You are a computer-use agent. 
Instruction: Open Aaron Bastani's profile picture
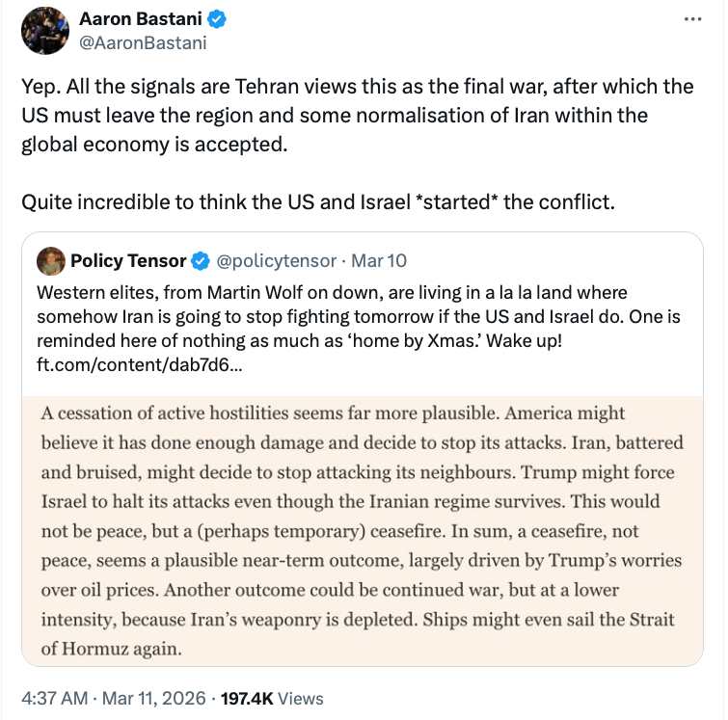click(x=44, y=31)
